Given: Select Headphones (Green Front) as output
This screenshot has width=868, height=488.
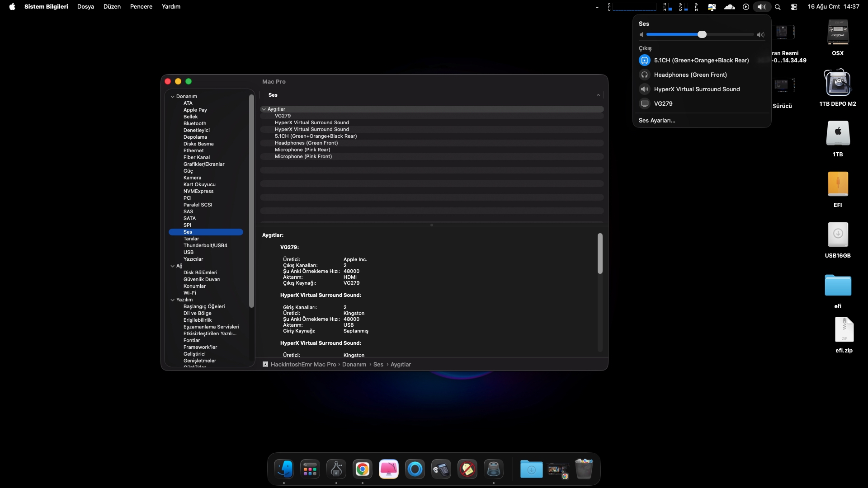Looking at the screenshot, I should pos(690,75).
